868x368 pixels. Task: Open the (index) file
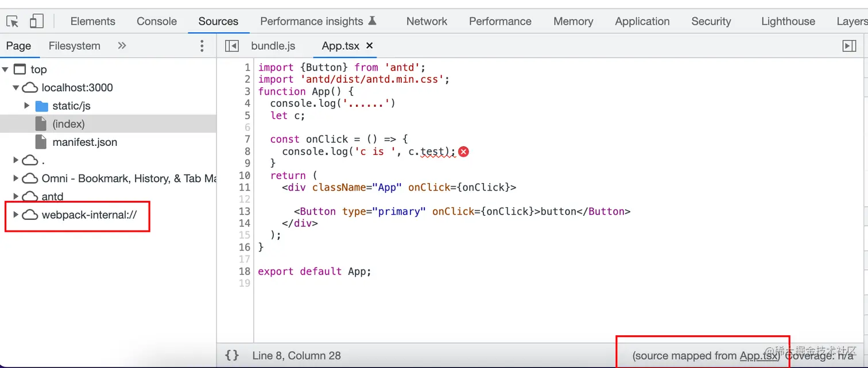click(x=68, y=124)
